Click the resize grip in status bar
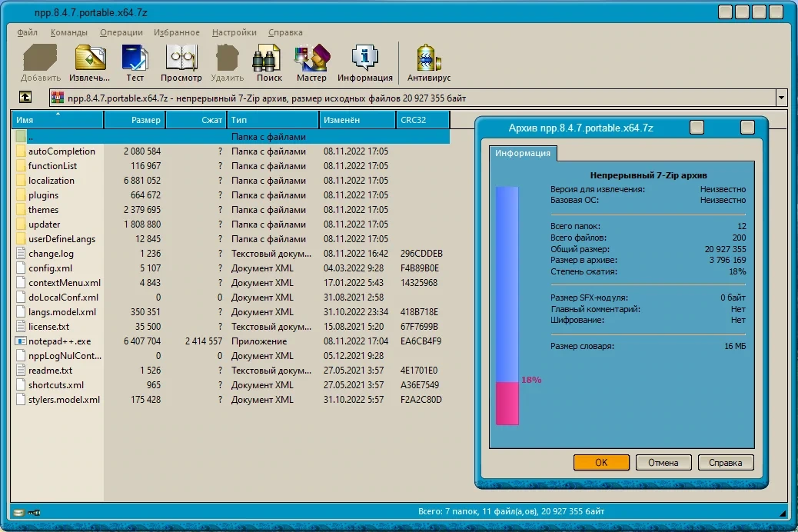The image size is (798, 532). tap(782, 513)
